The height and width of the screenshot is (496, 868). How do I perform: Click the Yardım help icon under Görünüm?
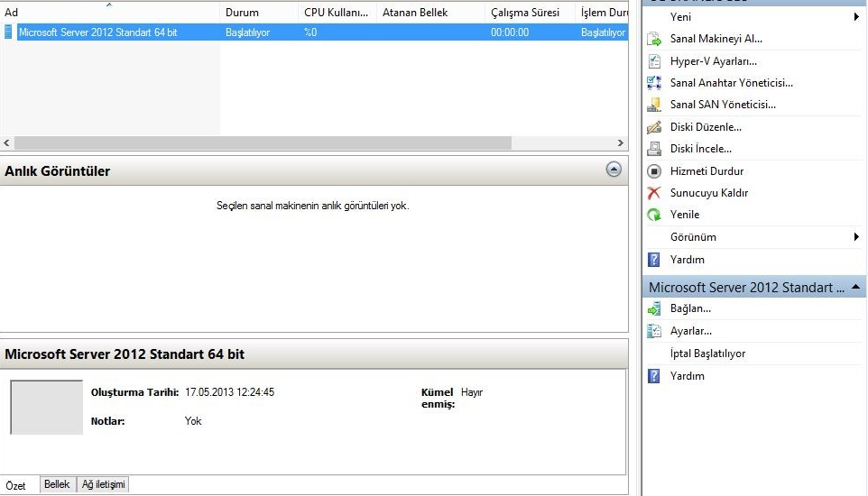click(654, 259)
